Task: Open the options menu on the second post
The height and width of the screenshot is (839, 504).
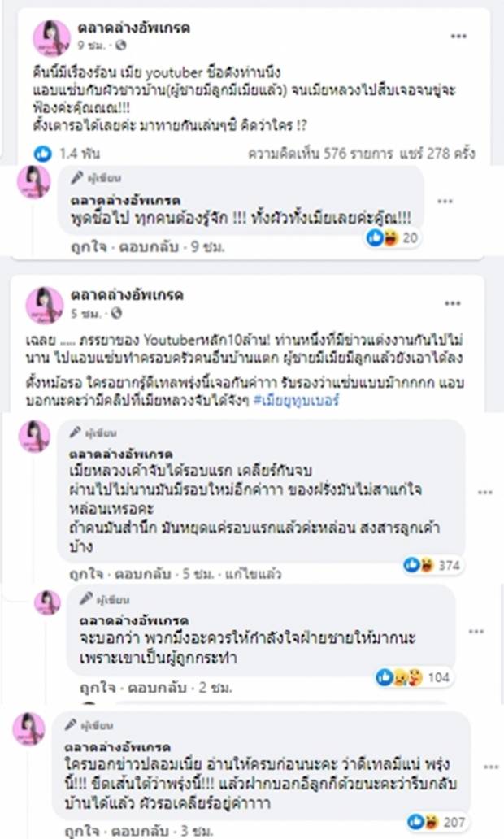Action: [452, 302]
